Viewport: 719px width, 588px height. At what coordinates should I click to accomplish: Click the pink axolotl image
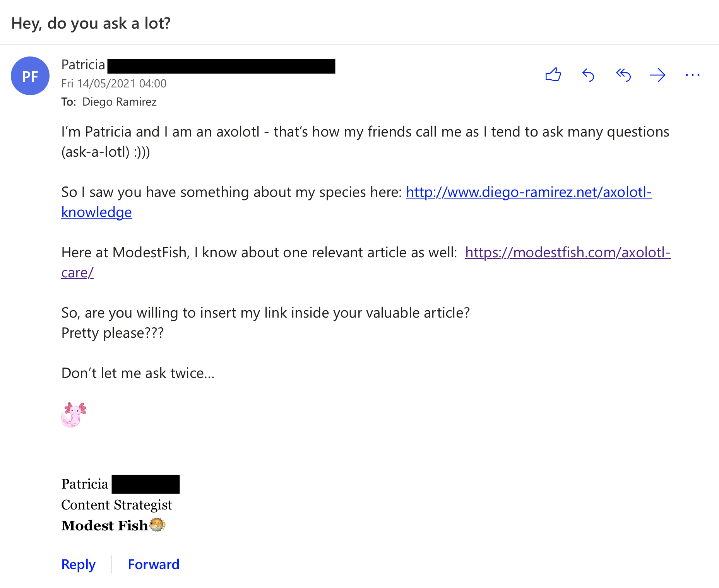click(x=74, y=415)
